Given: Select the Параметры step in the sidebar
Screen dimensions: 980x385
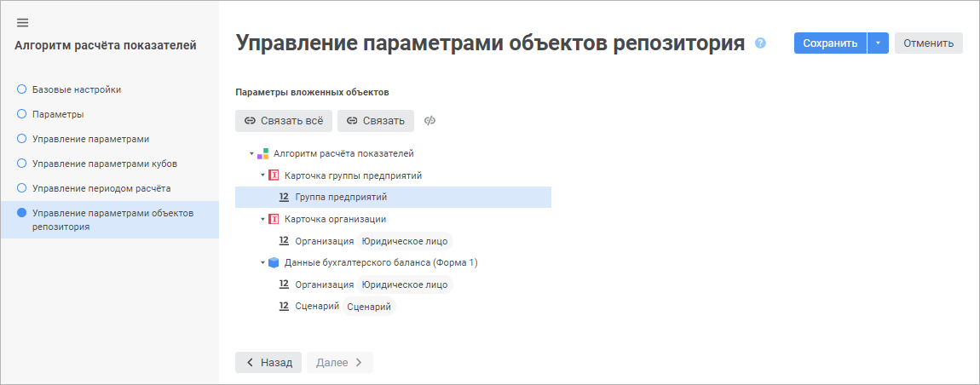Looking at the screenshot, I should click(x=57, y=113).
